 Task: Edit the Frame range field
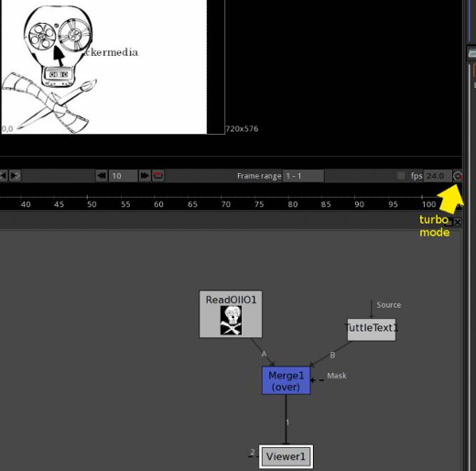pyautogui.click(x=303, y=176)
